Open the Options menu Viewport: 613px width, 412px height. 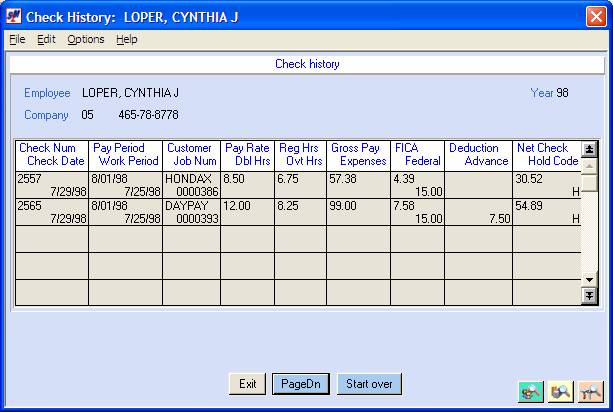point(86,39)
